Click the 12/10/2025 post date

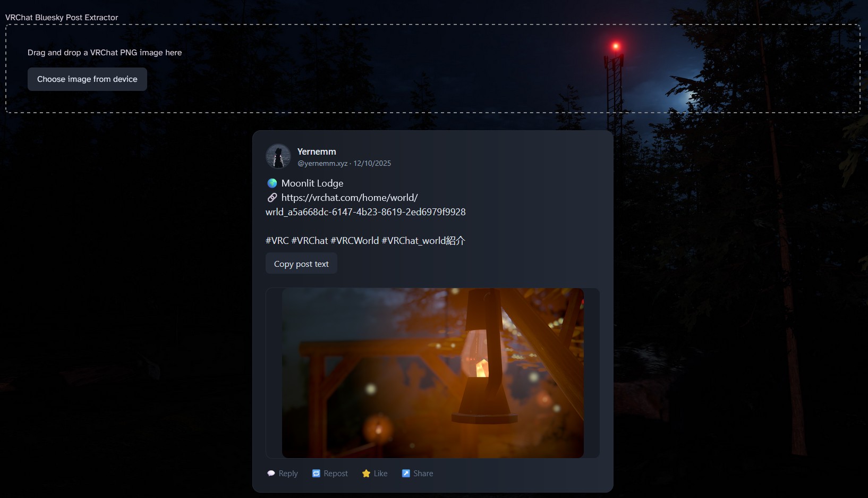(x=372, y=164)
